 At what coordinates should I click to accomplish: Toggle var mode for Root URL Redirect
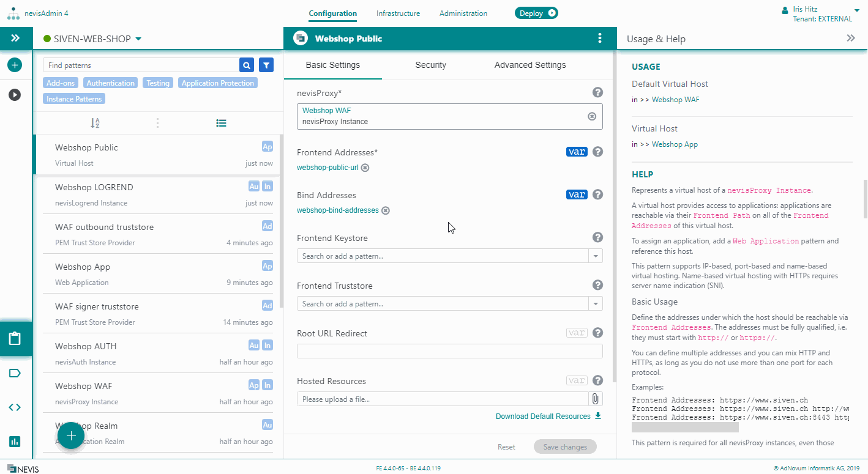click(576, 333)
